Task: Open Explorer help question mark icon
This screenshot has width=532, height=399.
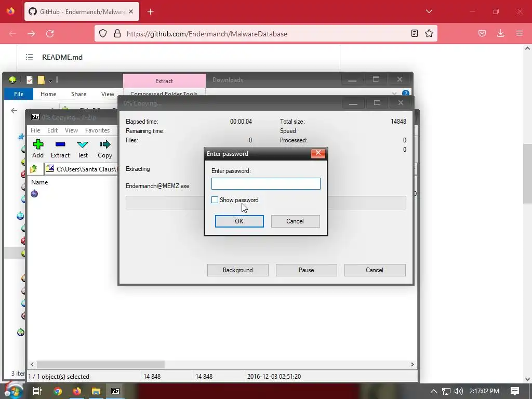Action: click(x=405, y=93)
